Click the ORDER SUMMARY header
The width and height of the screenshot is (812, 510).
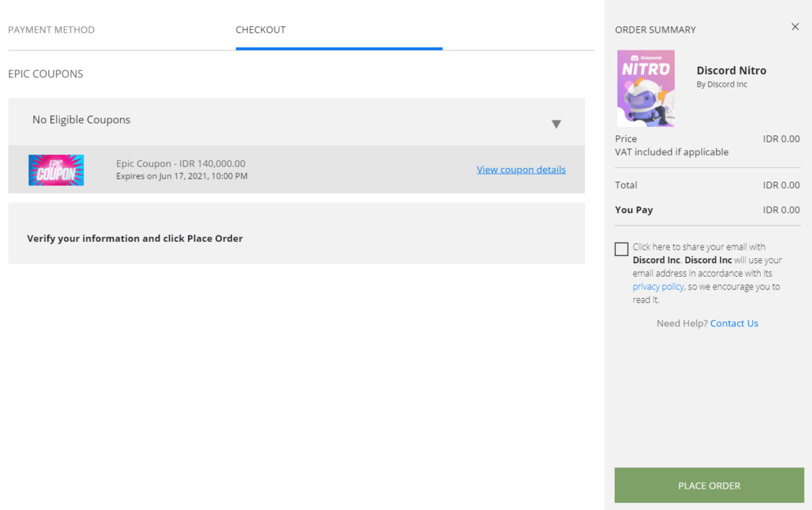click(654, 30)
